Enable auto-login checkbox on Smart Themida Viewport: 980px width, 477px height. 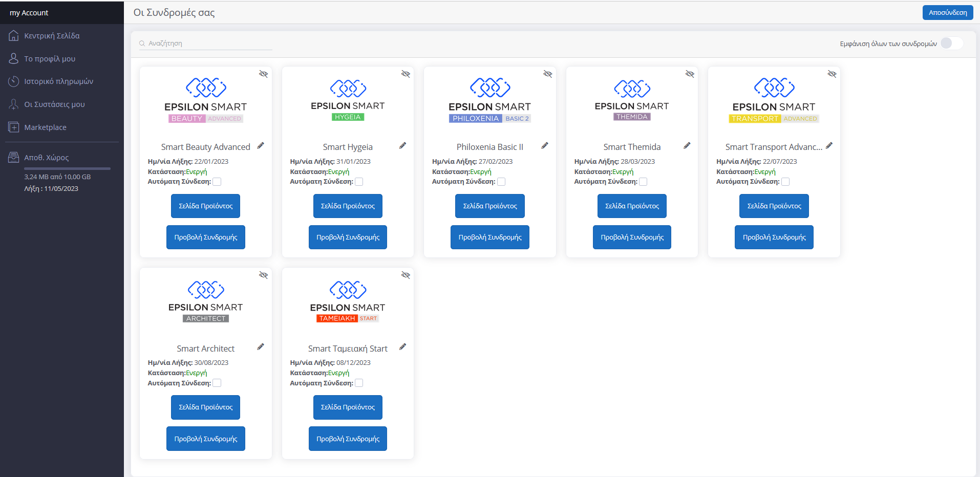pyautogui.click(x=643, y=182)
